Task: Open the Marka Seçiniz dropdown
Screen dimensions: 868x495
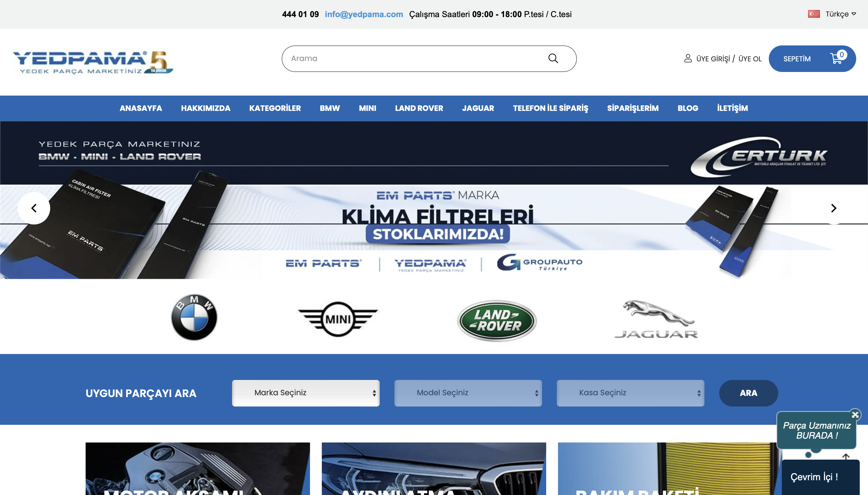Action: coord(306,393)
